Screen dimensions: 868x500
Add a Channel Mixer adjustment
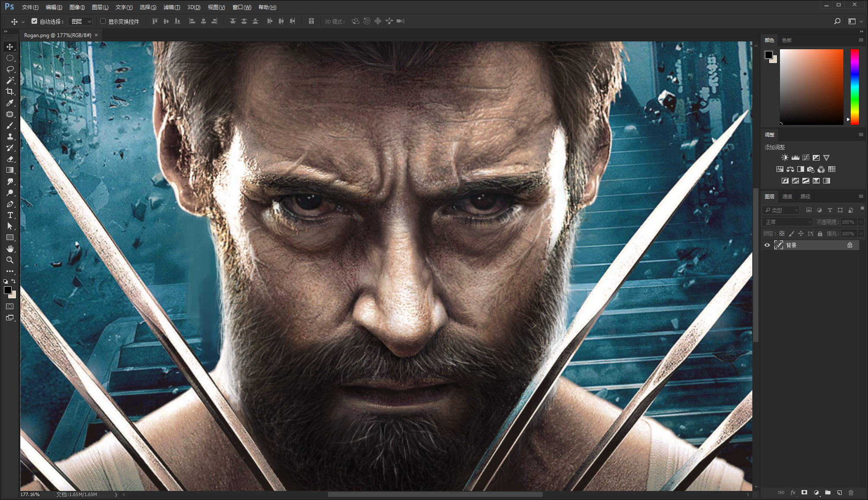pyautogui.click(x=821, y=169)
